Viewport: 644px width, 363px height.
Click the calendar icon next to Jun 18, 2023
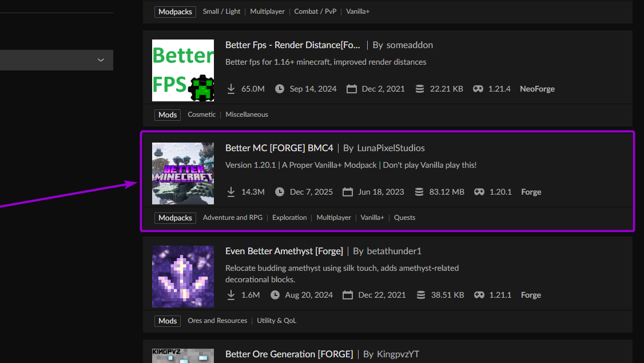point(348,192)
